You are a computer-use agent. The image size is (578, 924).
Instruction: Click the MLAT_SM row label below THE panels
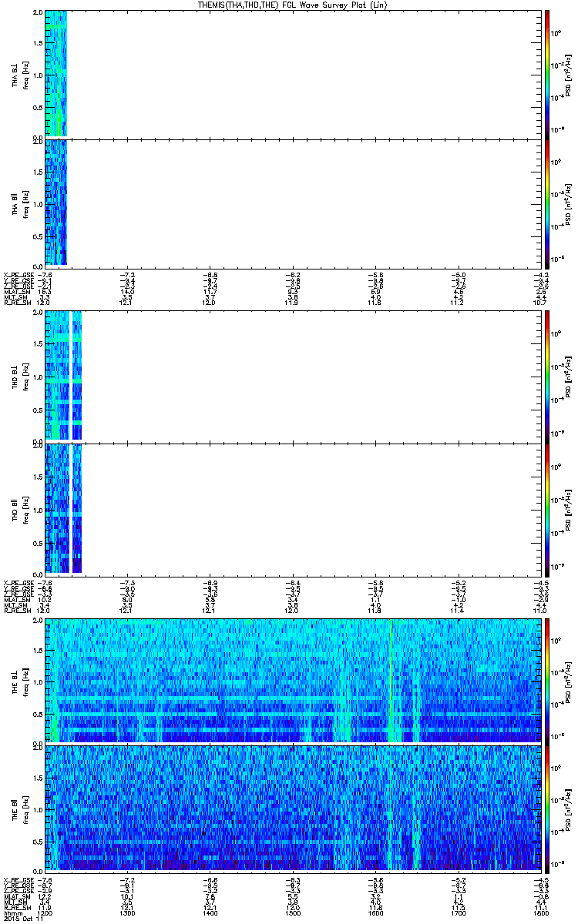pos(17,897)
